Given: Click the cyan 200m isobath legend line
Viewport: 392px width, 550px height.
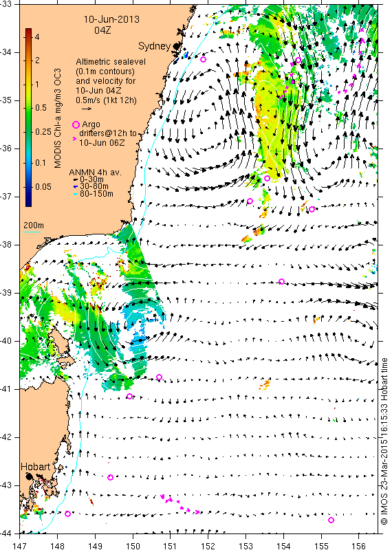Looking at the screenshot, I should click(x=32, y=232).
